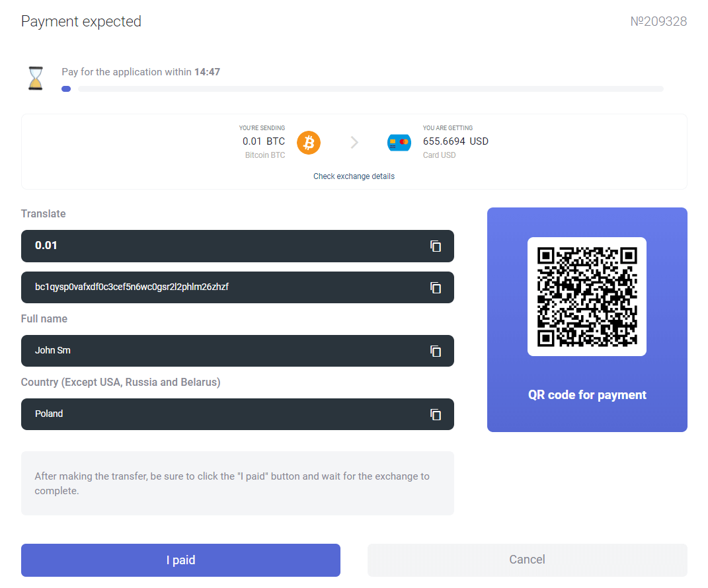708x588 pixels.
Task: Click the Poland country field
Action: point(218,414)
